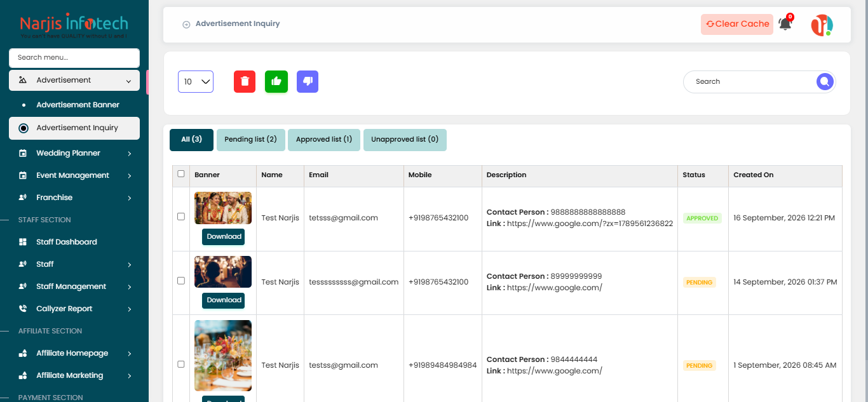Click the Wedding Planner calendar icon
Viewport: 868px width, 402px height.
pyautogui.click(x=23, y=153)
